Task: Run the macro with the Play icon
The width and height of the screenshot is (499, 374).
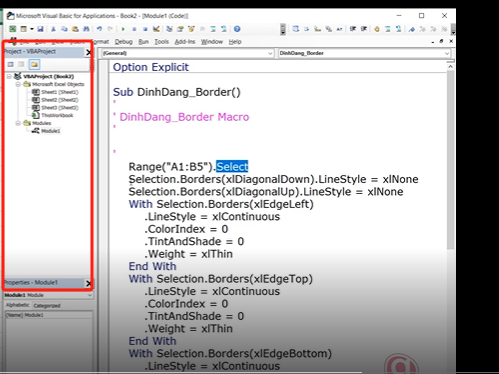Action: coord(123,29)
